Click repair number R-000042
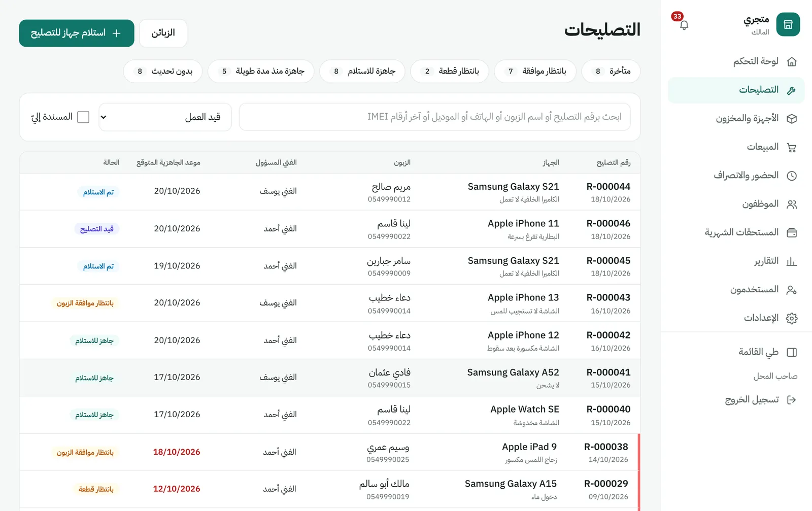812x511 pixels. click(x=608, y=335)
